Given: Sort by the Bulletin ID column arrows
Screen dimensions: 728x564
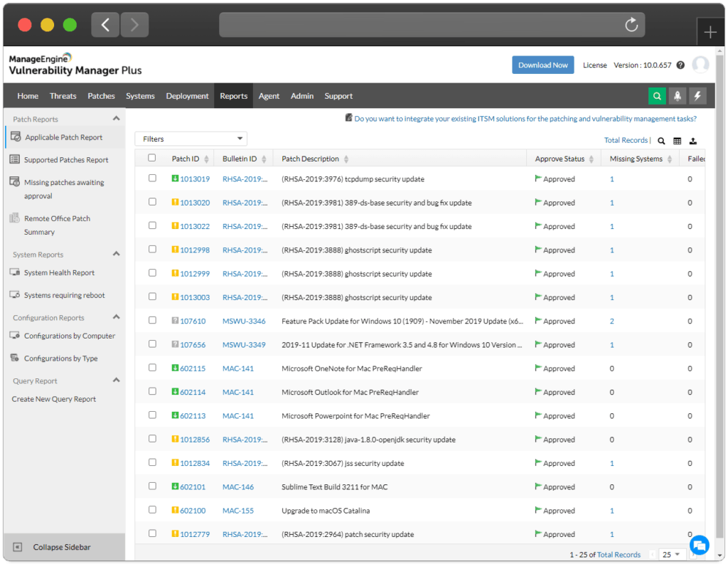Looking at the screenshot, I should point(264,159).
